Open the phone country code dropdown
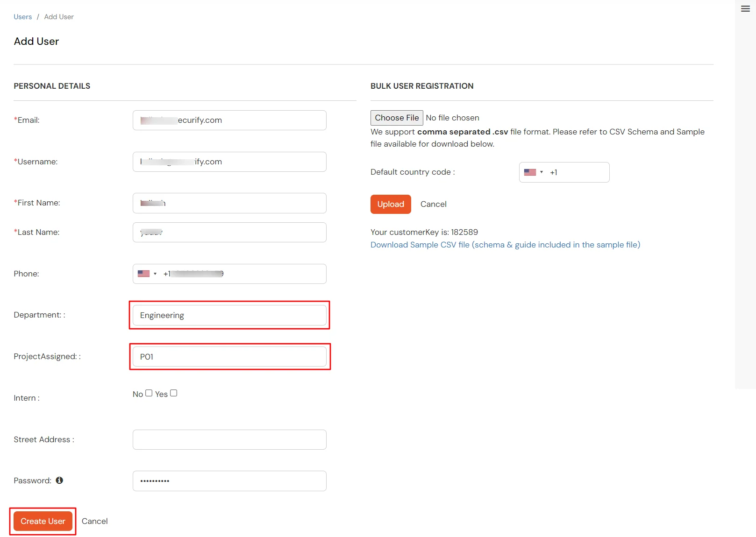The width and height of the screenshot is (756, 537). (154, 273)
